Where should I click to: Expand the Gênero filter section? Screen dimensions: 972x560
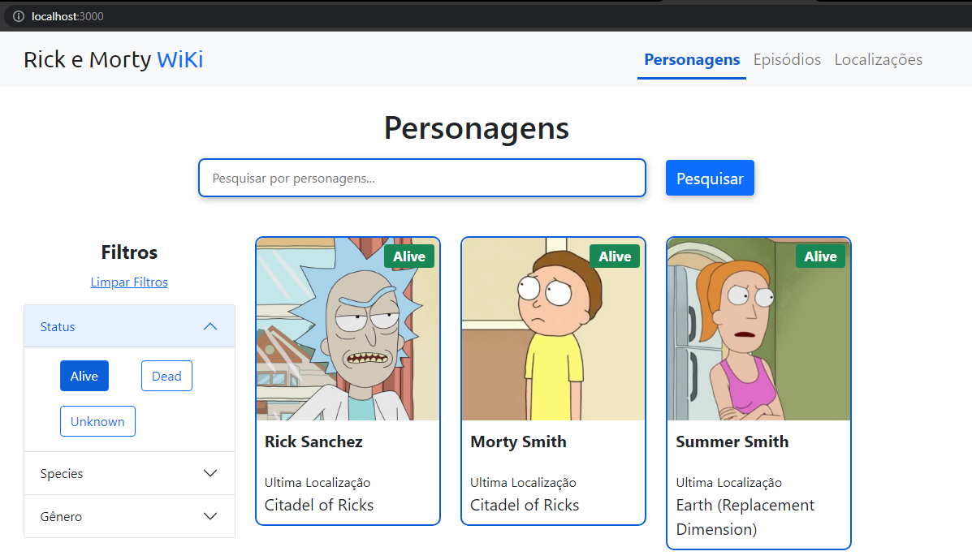[129, 516]
